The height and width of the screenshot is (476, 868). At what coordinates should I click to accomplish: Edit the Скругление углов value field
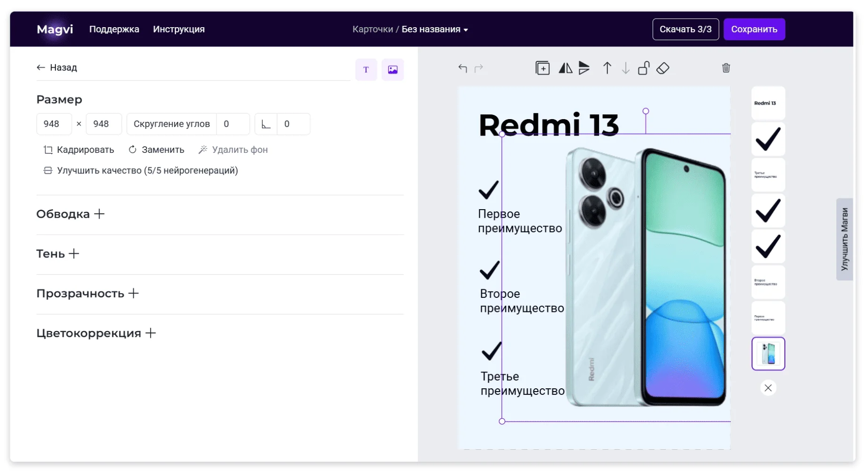[x=233, y=124]
